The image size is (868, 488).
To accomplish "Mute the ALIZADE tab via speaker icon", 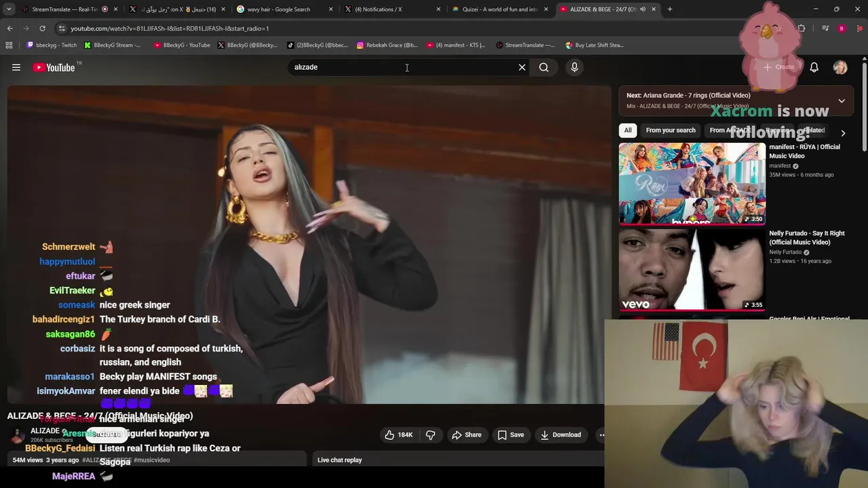I will (x=643, y=9).
